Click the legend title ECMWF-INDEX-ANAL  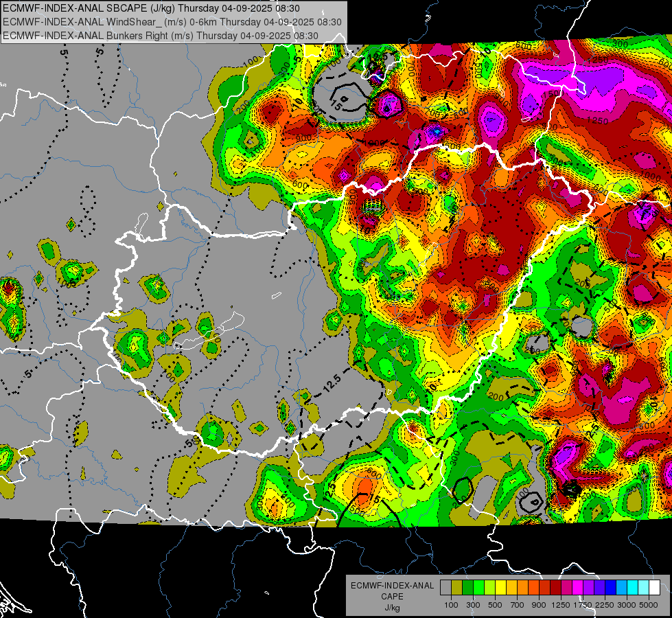point(392,586)
